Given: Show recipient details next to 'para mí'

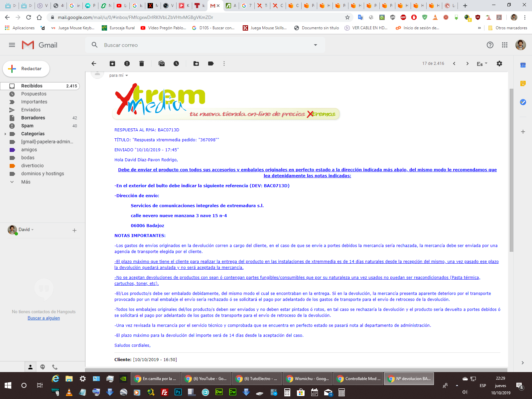Looking at the screenshot, I should coord(127,75).
